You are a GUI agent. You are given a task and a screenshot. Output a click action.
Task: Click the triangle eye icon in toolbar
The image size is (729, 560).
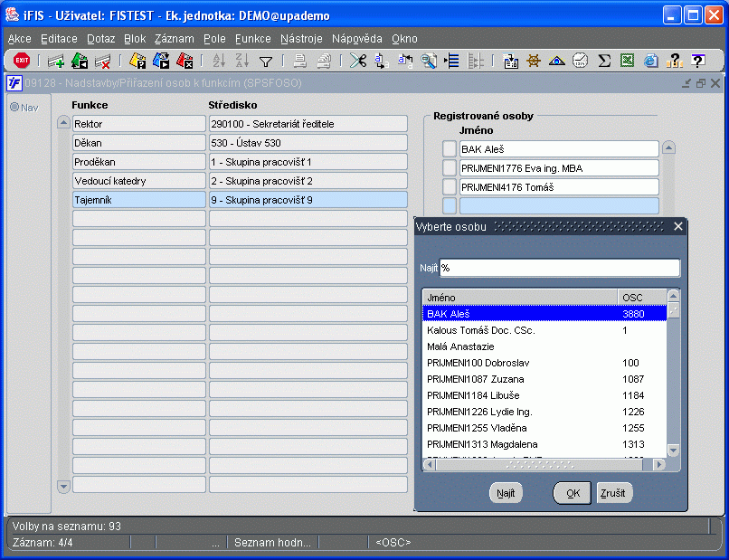point(556,61)
